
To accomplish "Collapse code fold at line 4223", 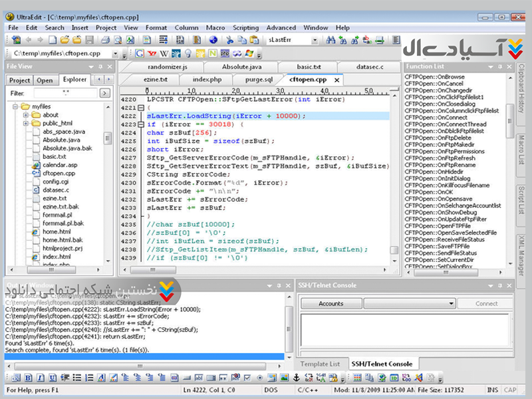I will pyautogui.click(x=141, y=124).
